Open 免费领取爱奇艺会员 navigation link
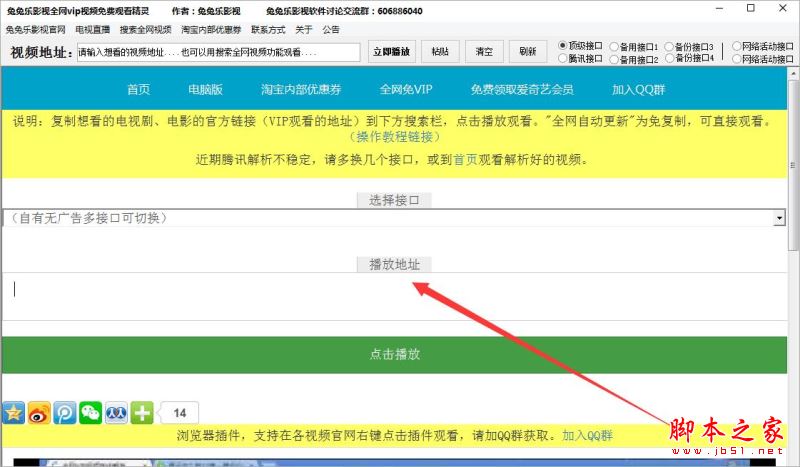The image size is (800, 467). (522, 89)
